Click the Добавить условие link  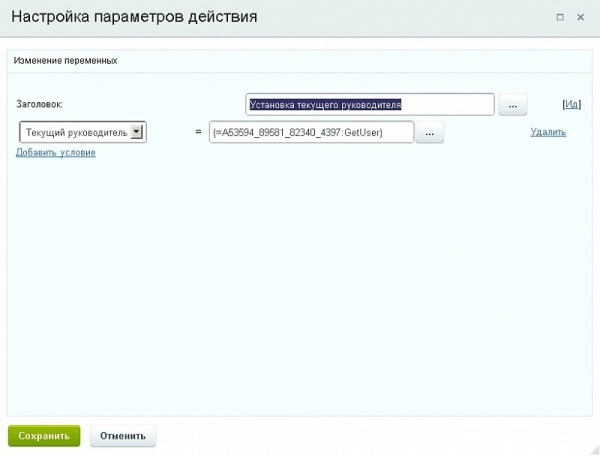coord(55,153)
